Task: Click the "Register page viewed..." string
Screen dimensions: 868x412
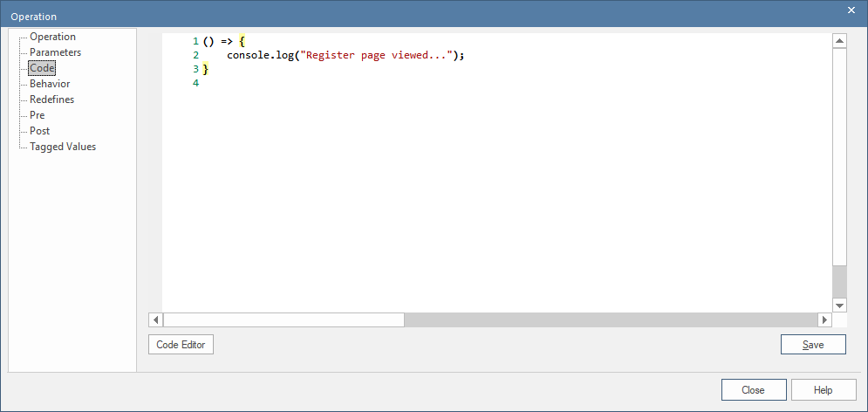Action: click(377, 55)
